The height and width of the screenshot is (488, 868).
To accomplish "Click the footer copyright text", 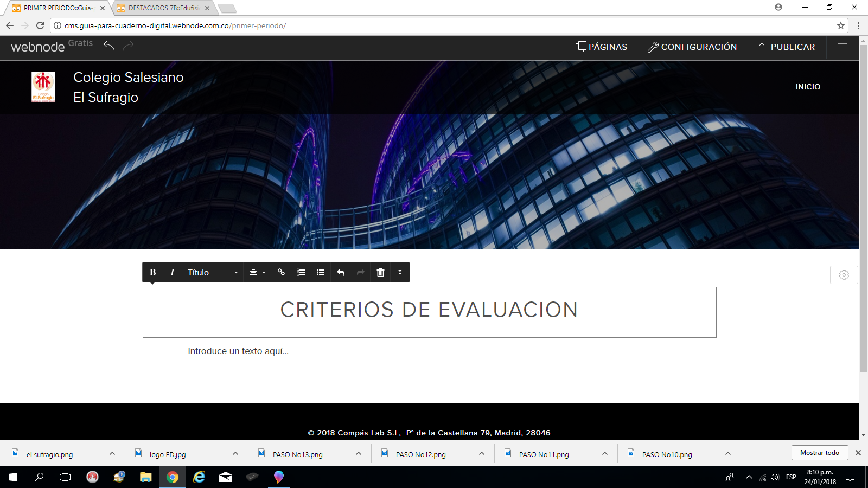I will coord(429,433).
